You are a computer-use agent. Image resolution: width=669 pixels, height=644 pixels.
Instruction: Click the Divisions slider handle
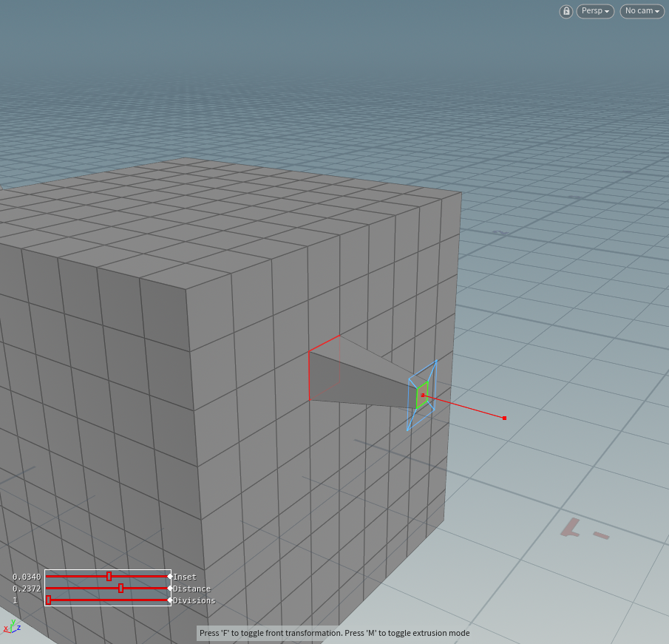(x=48, y=600)
